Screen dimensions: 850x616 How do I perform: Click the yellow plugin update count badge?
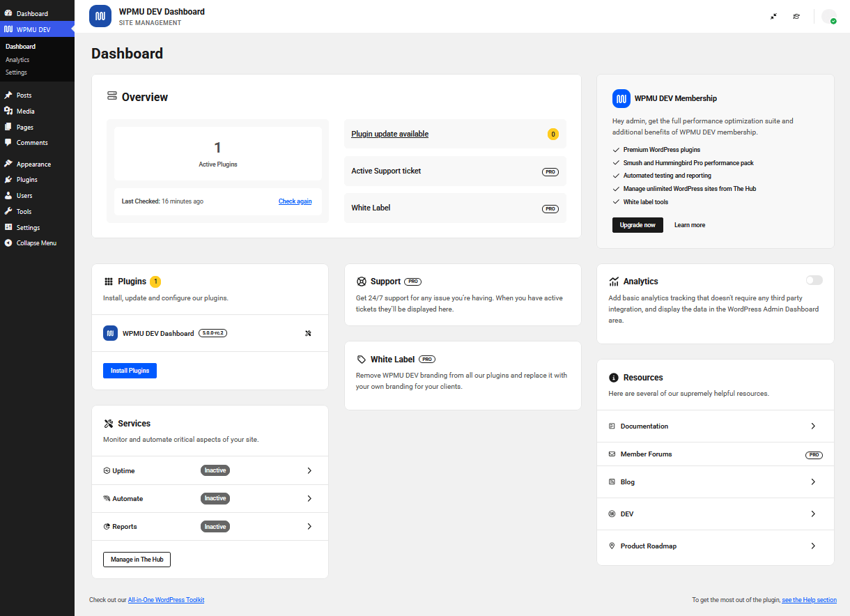(x=553, y=134)
